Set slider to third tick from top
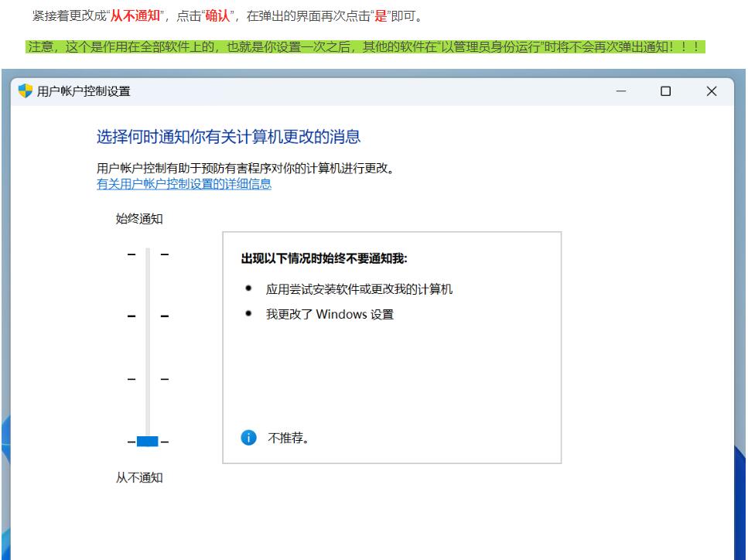 (147, 379)
